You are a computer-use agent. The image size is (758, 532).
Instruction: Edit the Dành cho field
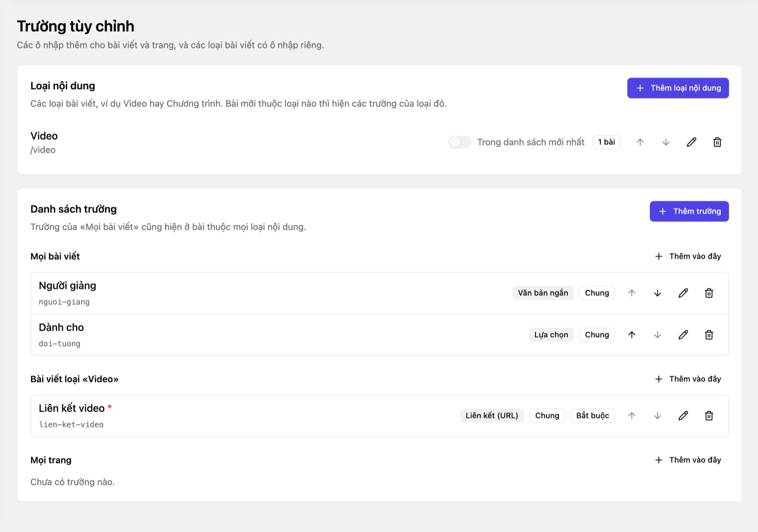[x=683, y=335]
